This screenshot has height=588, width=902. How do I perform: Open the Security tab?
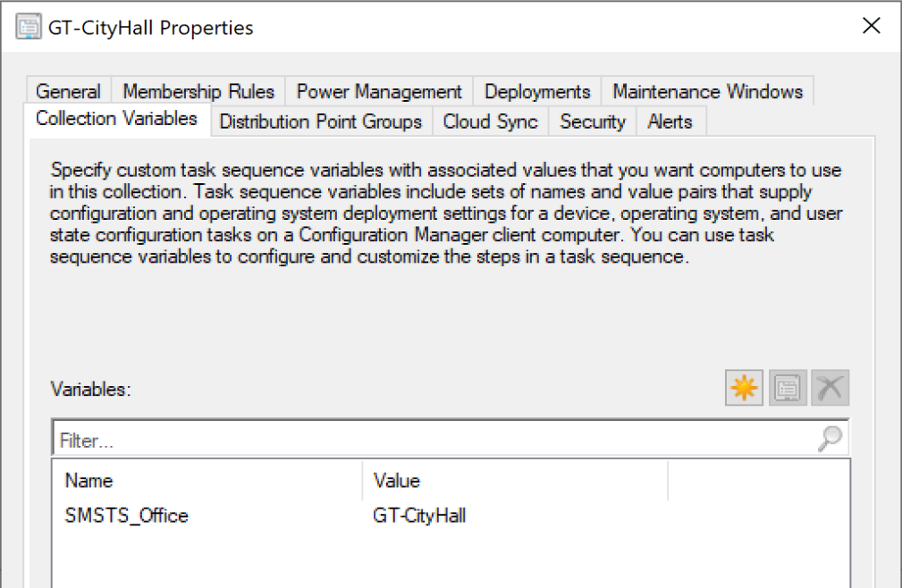pyautogui.click(x=592, y=122)
